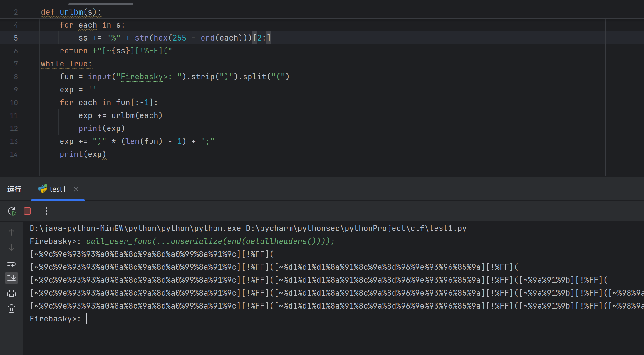Click the up arrow stack trace icon
Screen dimensions: 644x355
(x=11, y=232)
